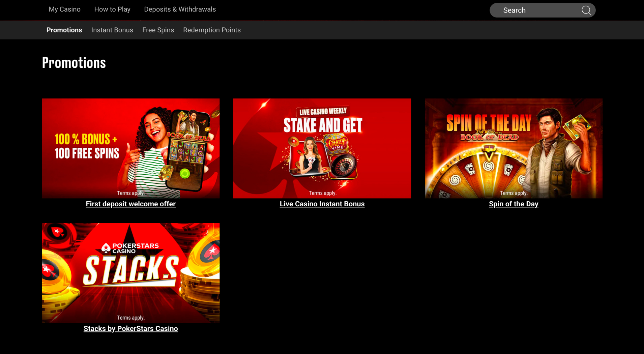Click Terms apply on Stake and Get banner
Screen dimensions: 644x354
pyautogui.click(x=323, y=193)
